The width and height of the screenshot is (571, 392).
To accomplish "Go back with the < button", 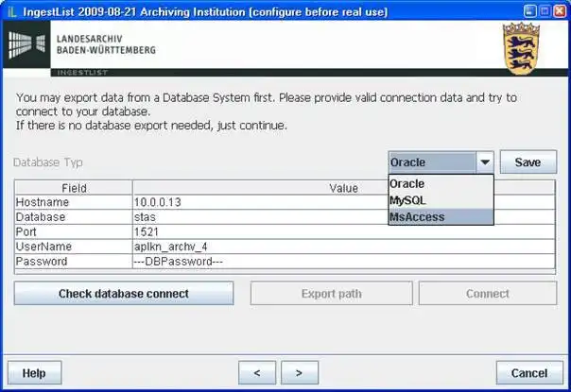I will coord(257,373).
